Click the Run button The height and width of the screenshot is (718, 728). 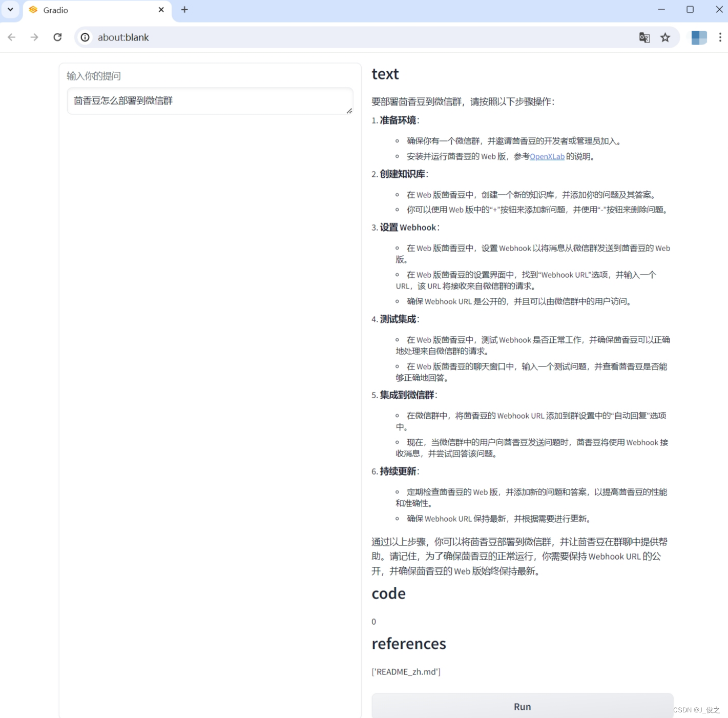[523, 706]
